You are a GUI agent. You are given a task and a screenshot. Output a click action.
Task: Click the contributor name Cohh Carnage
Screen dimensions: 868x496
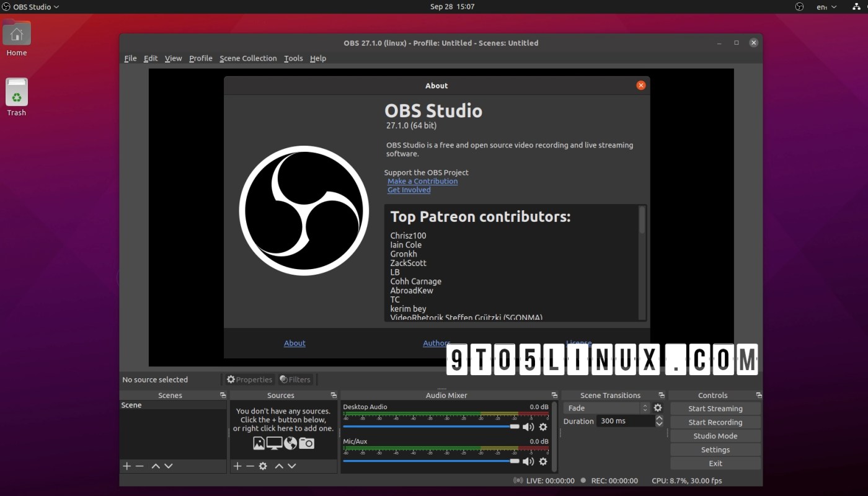416,281
